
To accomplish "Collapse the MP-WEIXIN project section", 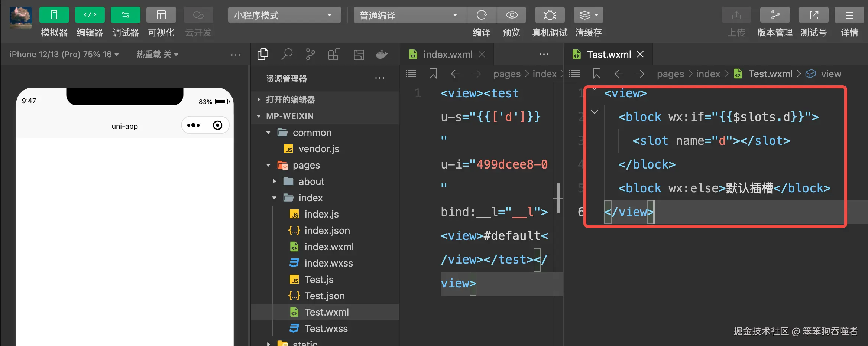I will point(325,116).
